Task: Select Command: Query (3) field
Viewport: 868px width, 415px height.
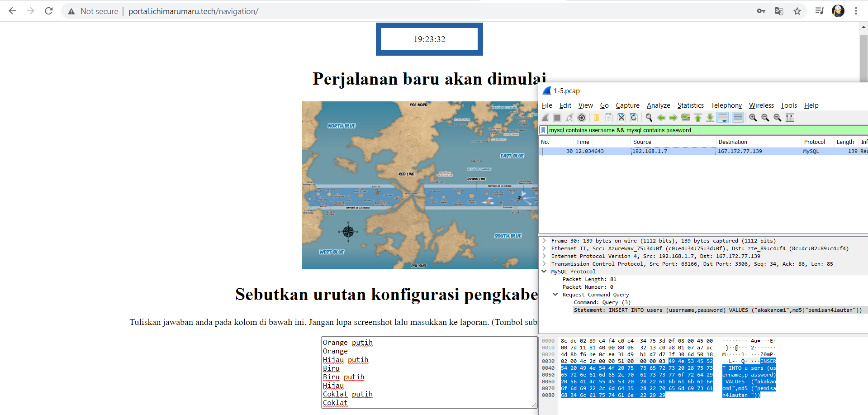Action: 602,302
